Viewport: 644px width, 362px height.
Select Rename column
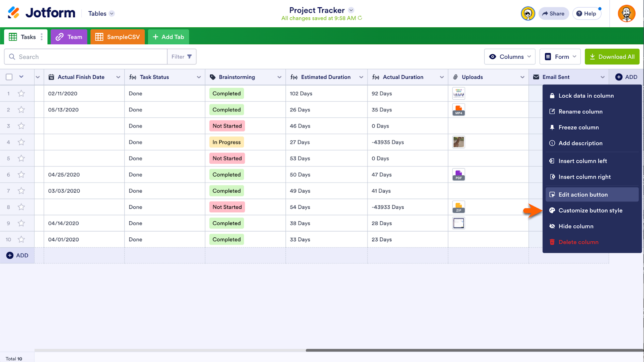(592, 111)
